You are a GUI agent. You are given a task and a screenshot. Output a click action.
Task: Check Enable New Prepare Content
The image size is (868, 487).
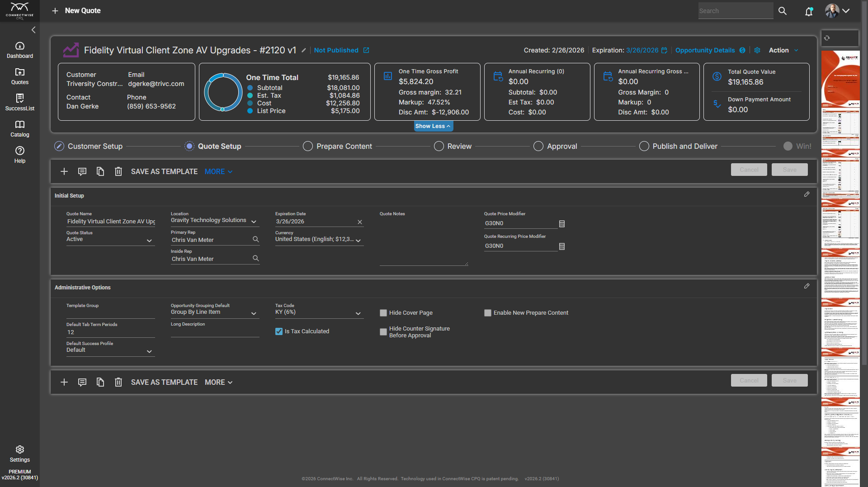point(488,313)
